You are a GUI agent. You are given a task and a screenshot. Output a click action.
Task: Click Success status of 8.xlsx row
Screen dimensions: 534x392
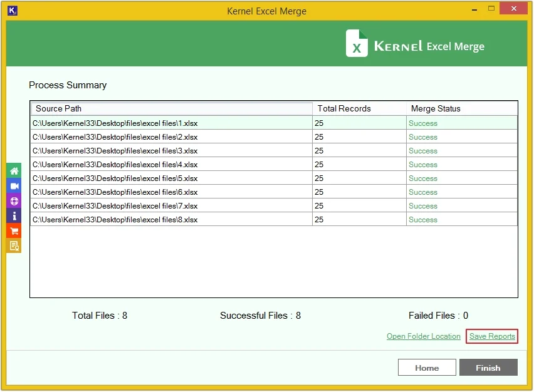coord(422,219)
